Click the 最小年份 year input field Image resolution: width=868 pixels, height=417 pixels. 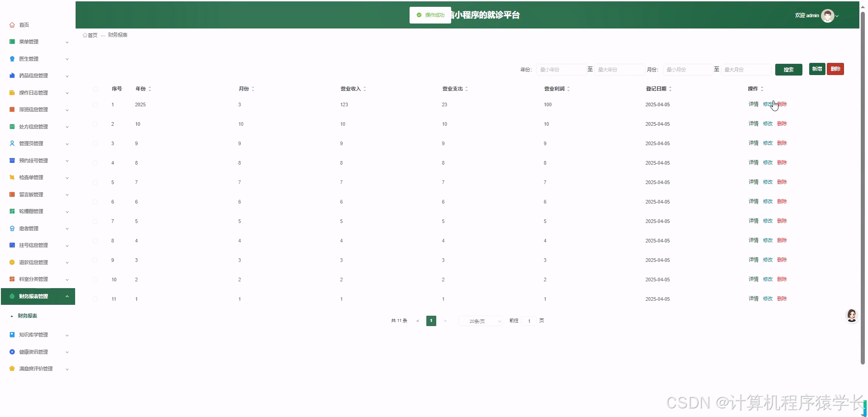561,69
